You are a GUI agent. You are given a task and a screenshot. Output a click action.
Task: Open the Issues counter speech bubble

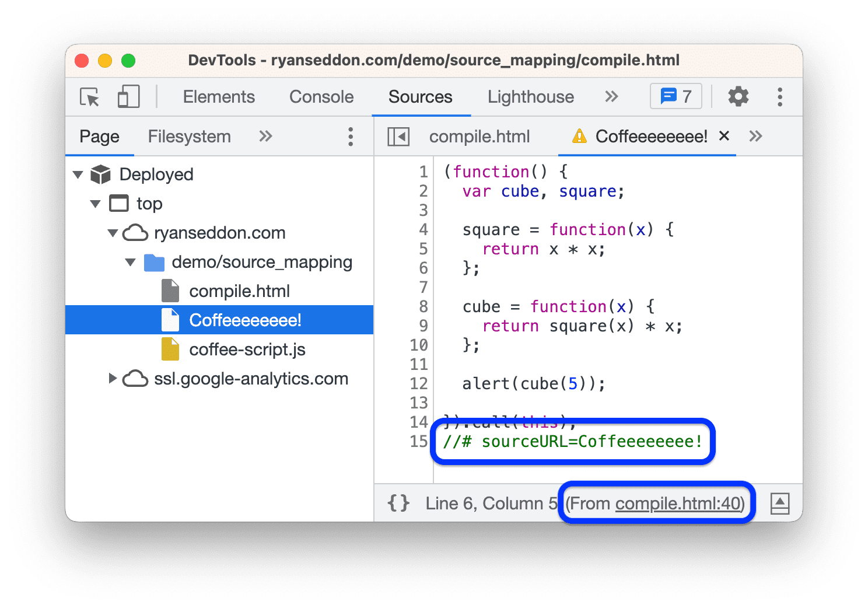(675, 96)
